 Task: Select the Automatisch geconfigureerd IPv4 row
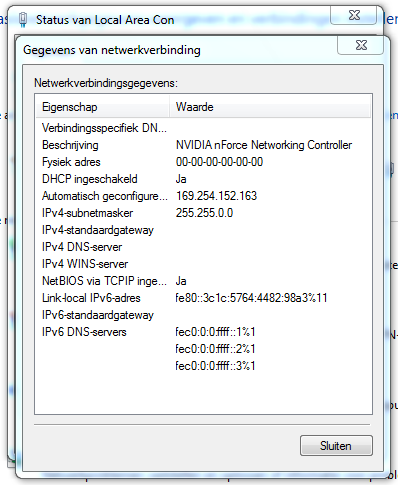coord(203,196)
